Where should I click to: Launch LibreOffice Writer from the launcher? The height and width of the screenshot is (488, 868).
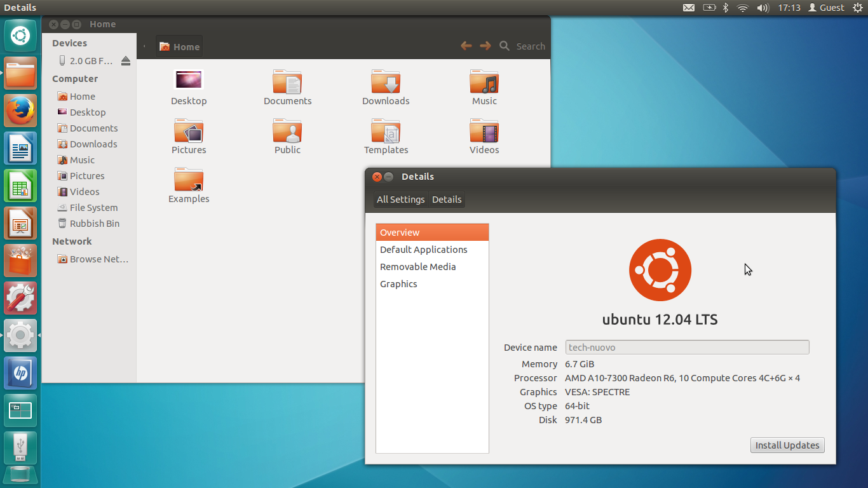click(20, 148)
